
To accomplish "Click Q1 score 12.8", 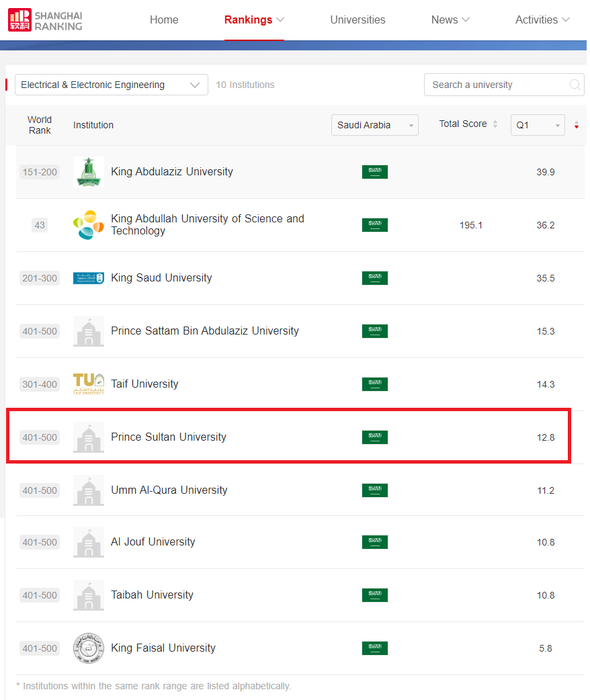I will (546, 437).
